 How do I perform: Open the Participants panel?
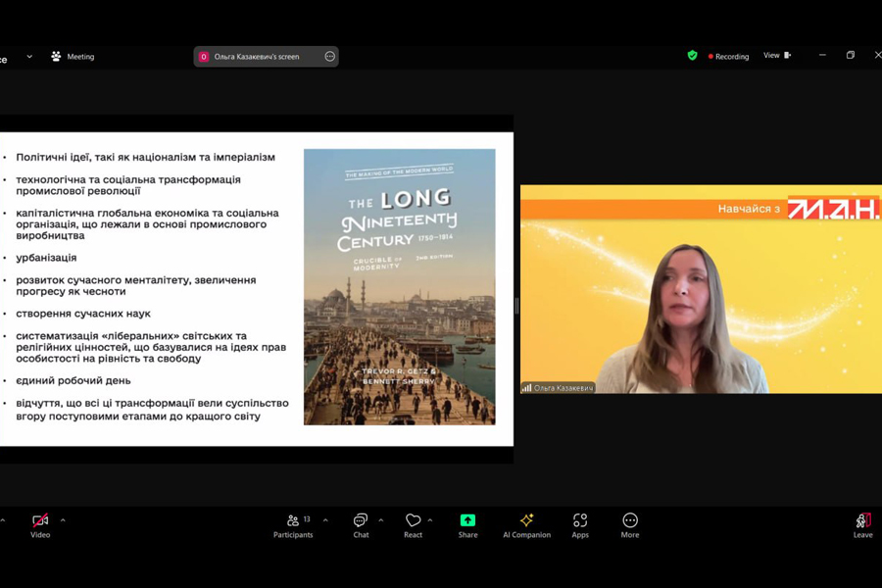pyautogui.click(x=293, y=521)
